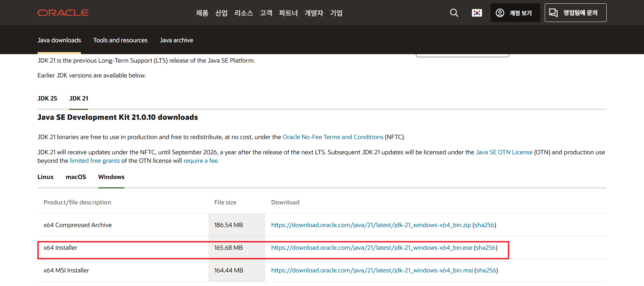Go to Tools and resources

pyautogui.click(x=120, y=40)
